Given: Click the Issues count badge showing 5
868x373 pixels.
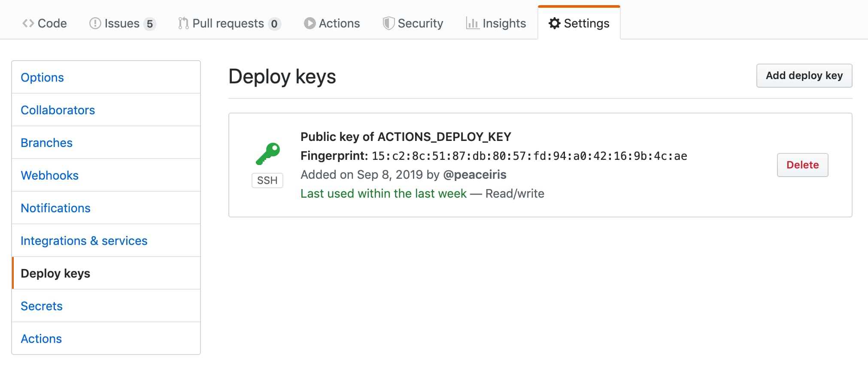Looking at the screenshot, I should pos(149,24).
